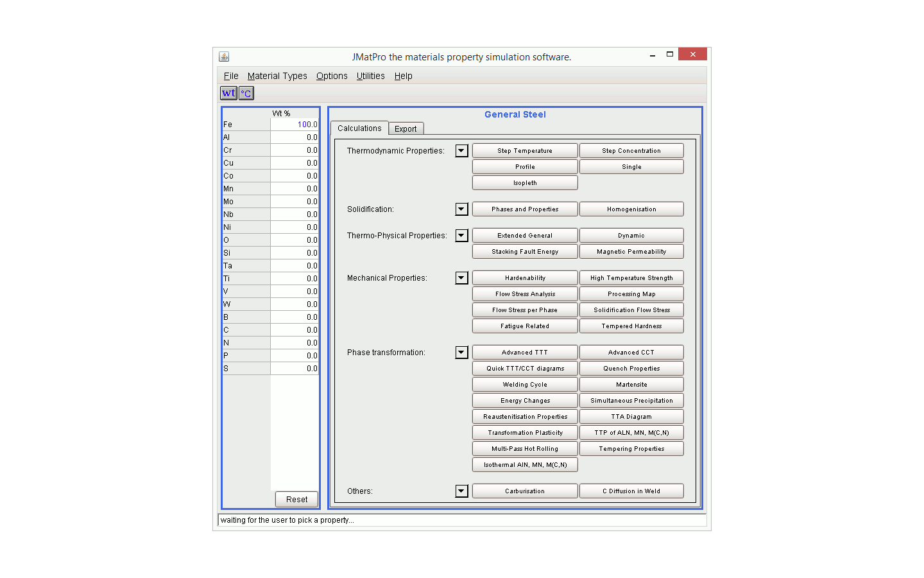Select Extended General properties
The width and height of the screenshot is (924, 578).
(525, 236)
